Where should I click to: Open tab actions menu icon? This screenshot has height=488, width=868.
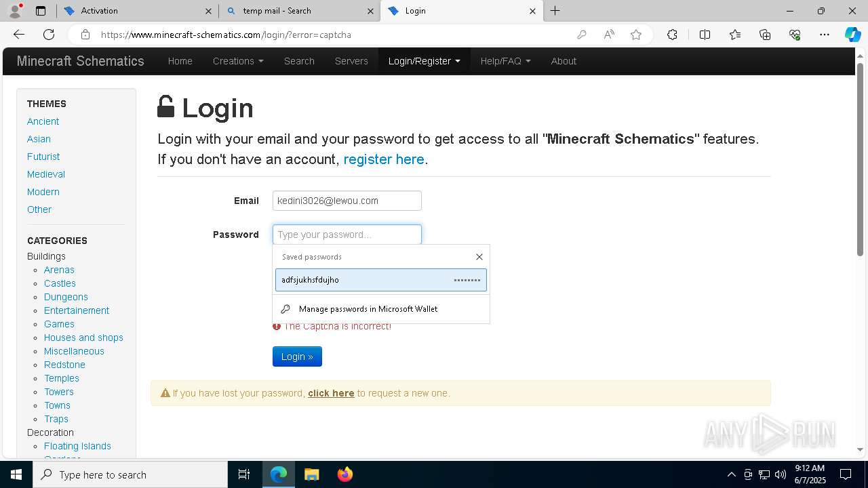click(x=41, y=11)
